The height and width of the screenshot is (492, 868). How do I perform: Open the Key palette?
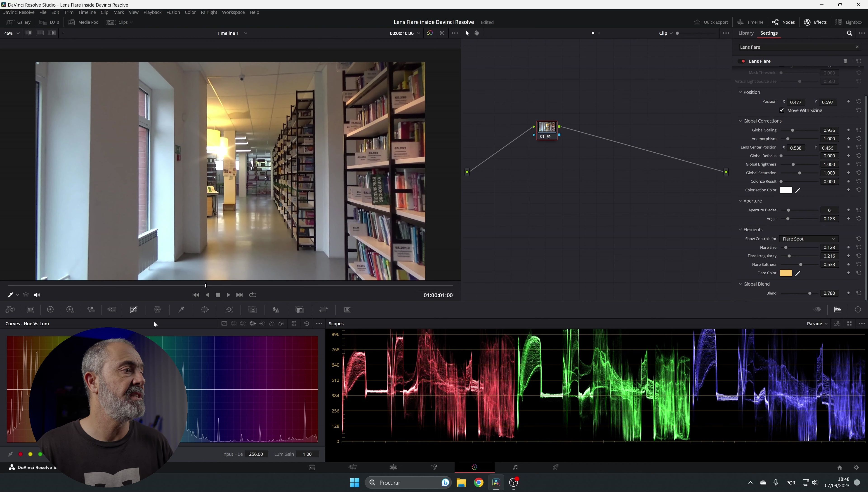coord(300,310)
